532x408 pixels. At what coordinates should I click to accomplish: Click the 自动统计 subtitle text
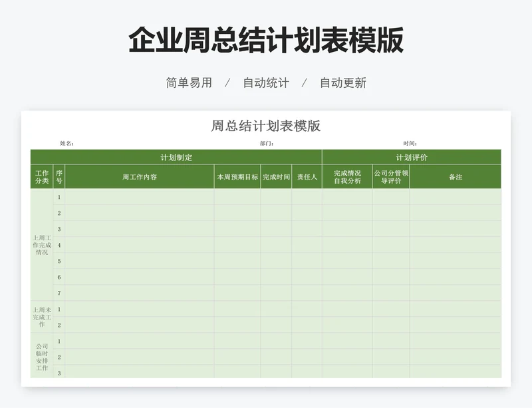tap(266, 83)
